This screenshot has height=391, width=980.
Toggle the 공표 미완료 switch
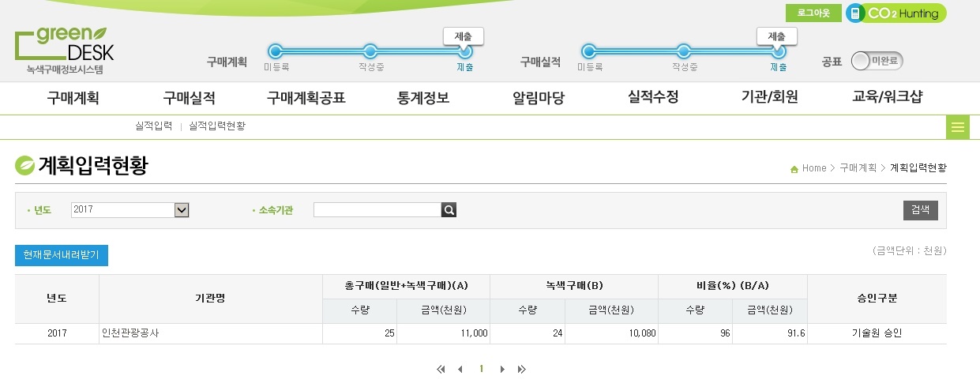click(x=877, y=61)
